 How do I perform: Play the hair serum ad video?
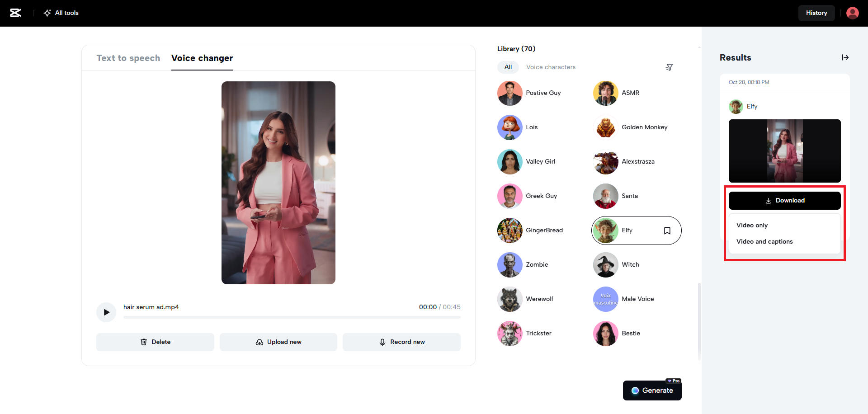[106, 312]
